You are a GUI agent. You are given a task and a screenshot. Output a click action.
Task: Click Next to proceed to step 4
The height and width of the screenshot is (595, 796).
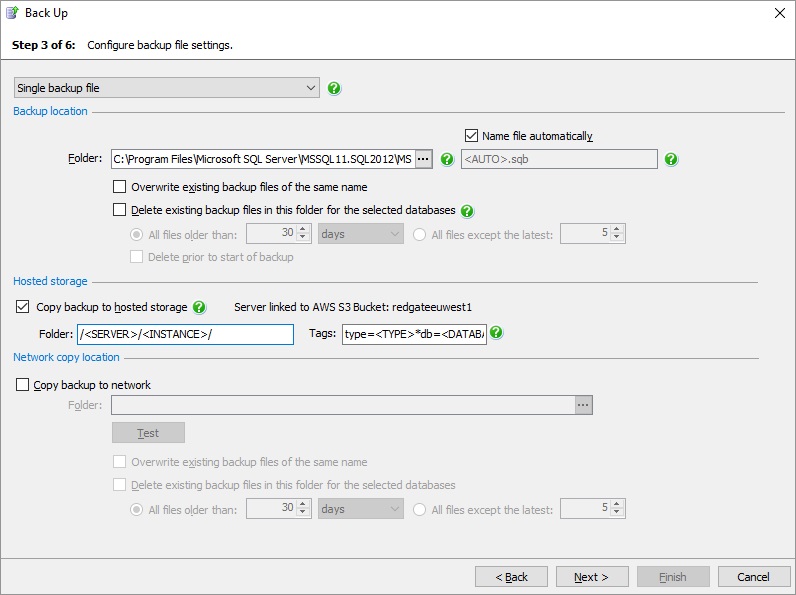point(591,577)
